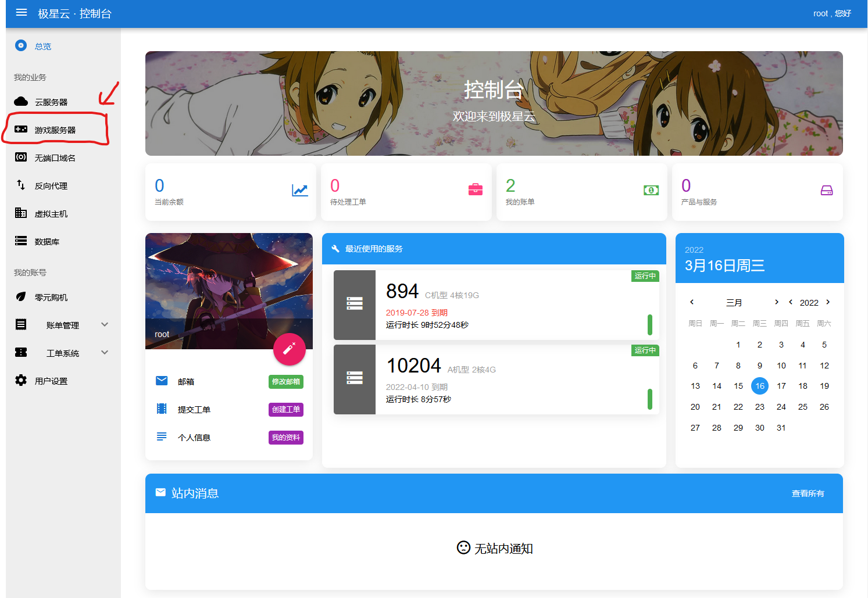Click the 当前余额 label
The height and width of the screenshot is (598, 868).
(169, 202)
